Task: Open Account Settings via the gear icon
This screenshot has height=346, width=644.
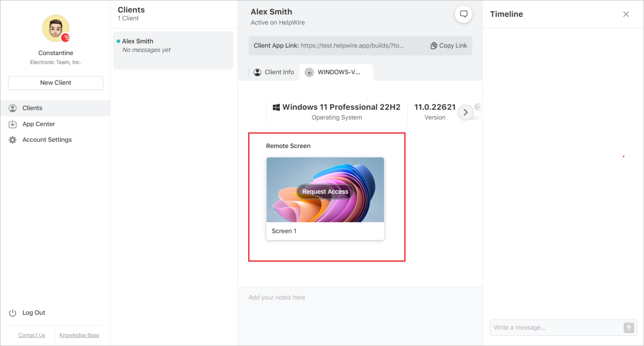Action: click(x=13, y=140)
